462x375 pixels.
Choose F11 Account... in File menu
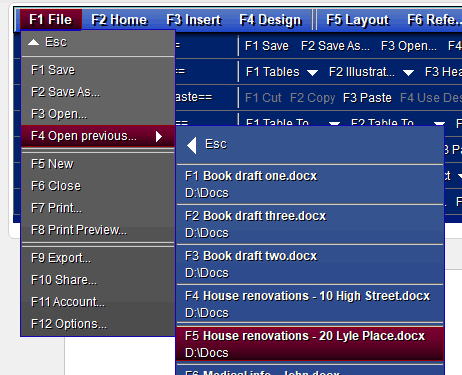point(98,302)
